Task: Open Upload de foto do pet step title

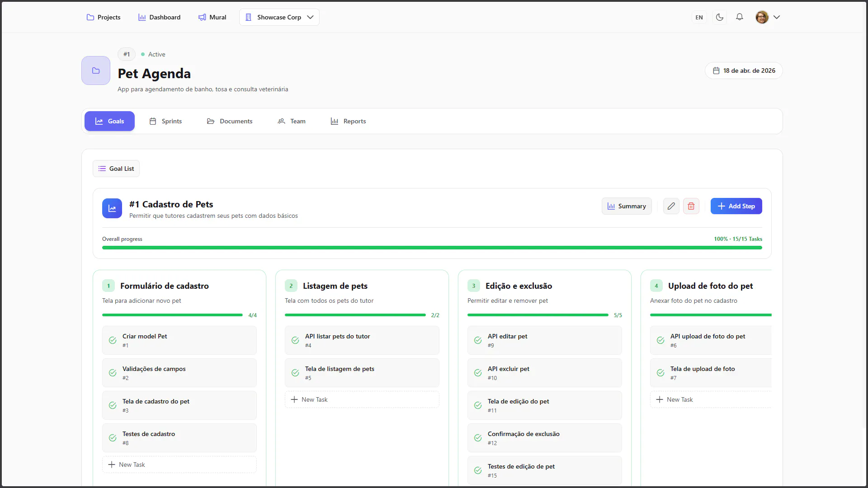Action: [710, 286]
